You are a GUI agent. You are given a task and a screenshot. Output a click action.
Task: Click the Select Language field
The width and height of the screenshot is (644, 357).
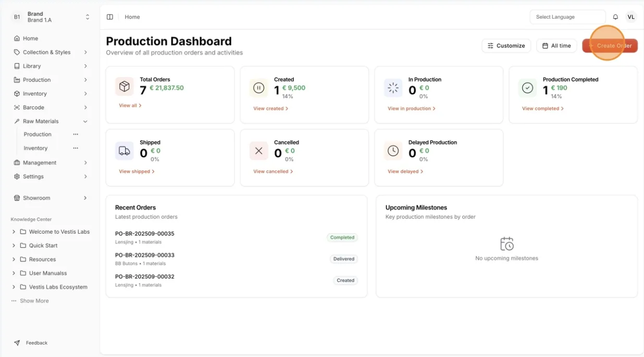click(567, 17)
